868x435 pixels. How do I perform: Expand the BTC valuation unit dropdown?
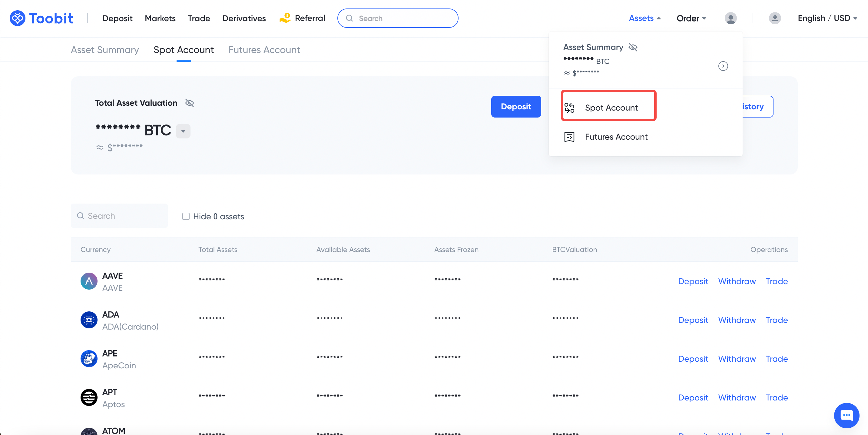pos(183,131)
